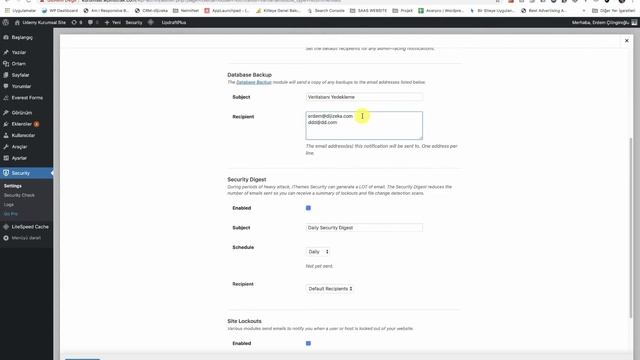Click the Ayarlar settings icon

coord(6,158)
